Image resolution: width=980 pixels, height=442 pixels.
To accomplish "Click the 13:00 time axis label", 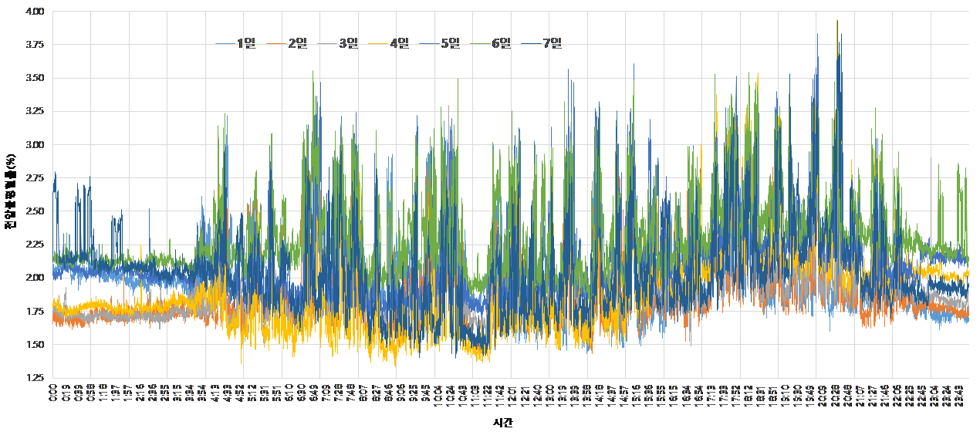I will [x=551, y=396].
